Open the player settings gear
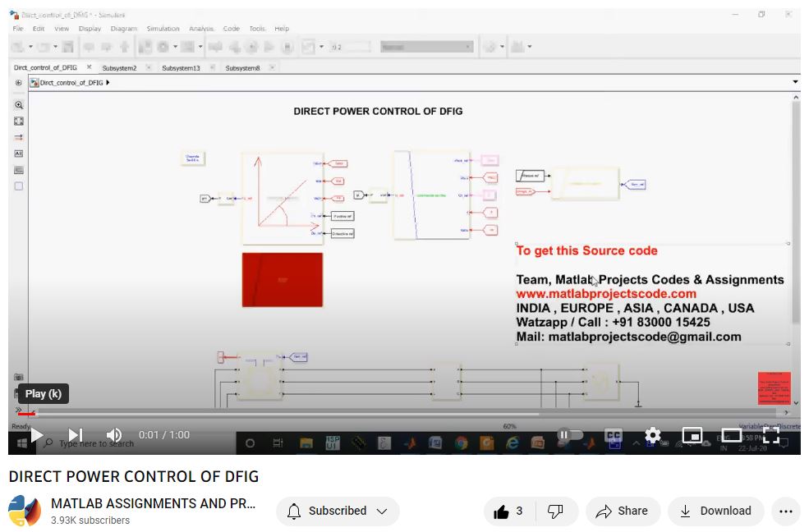This screenshot has height=532, width=809. tap(653, 435)
